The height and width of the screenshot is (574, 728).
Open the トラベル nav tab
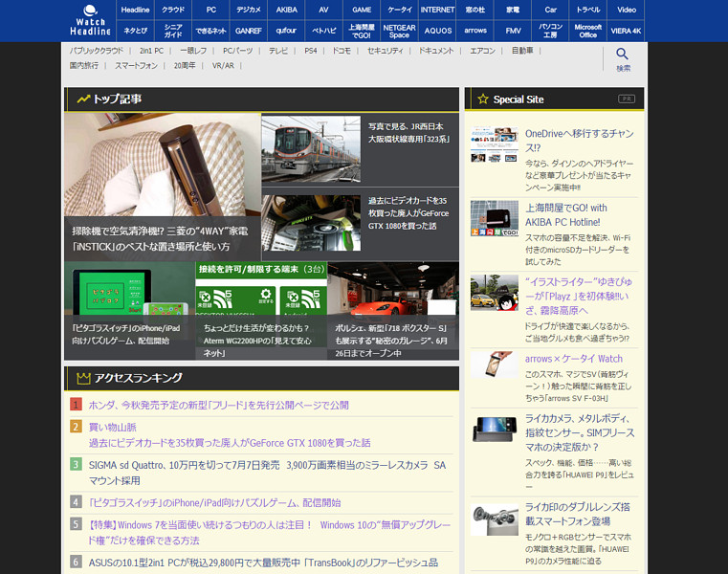click(x=588, y=10)
